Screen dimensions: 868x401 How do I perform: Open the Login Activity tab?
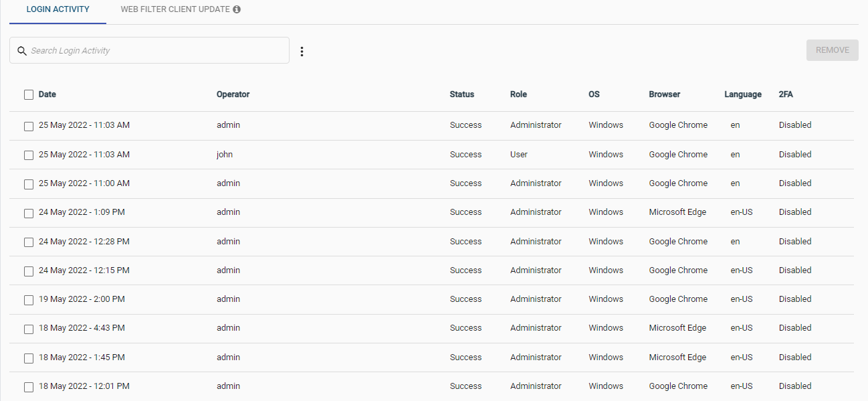pos(58,10)
